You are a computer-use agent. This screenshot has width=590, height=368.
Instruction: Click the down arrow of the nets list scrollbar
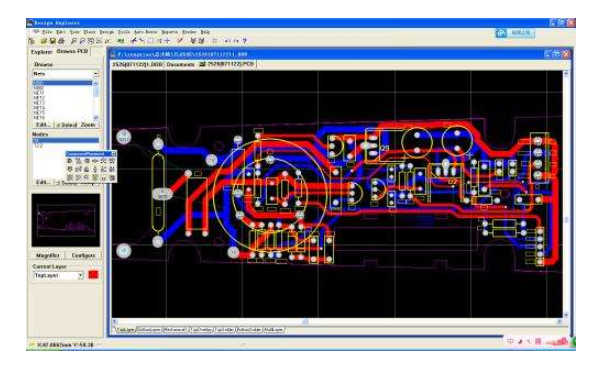click(x=96, y=117)
